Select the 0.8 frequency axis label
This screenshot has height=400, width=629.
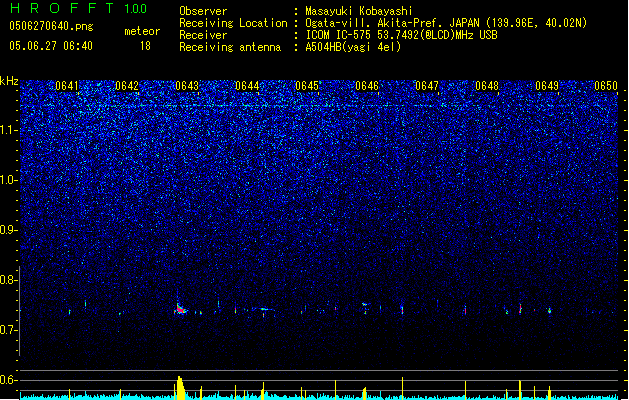pos(8,280)
